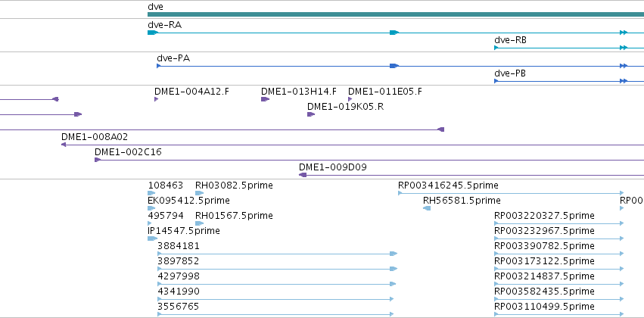This screenshot has height=318, width=644.
Task: Click the IP14547.5prime arrow glyph
Action: point(153,238)
